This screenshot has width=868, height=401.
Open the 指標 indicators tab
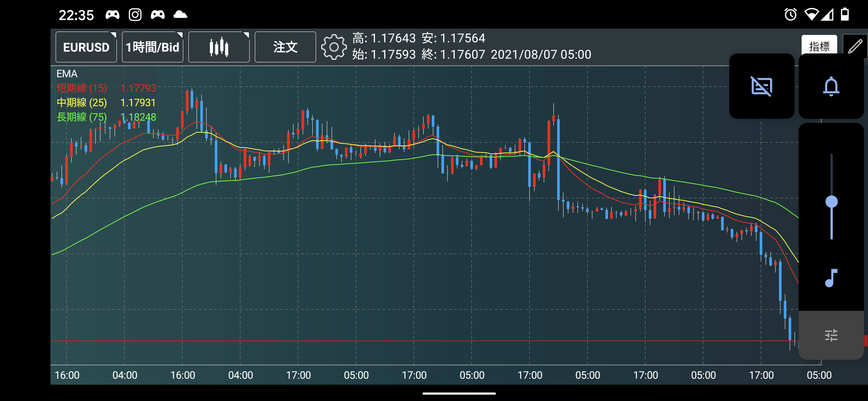(819, 46)
